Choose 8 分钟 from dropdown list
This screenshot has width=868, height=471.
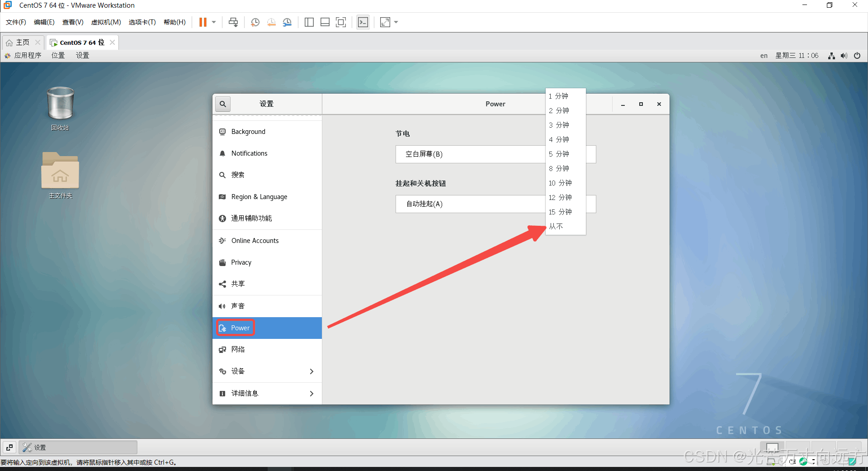pyautogui.click(x=566, y=168)
